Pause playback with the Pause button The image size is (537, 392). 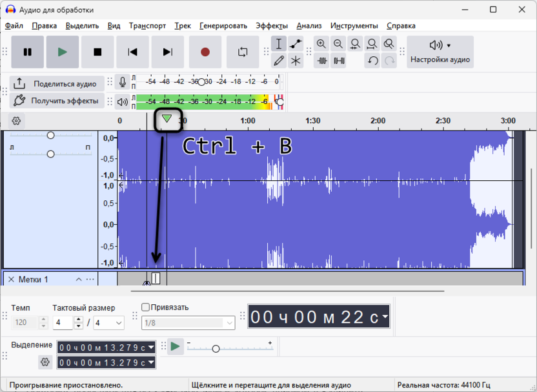pos(27,52)
